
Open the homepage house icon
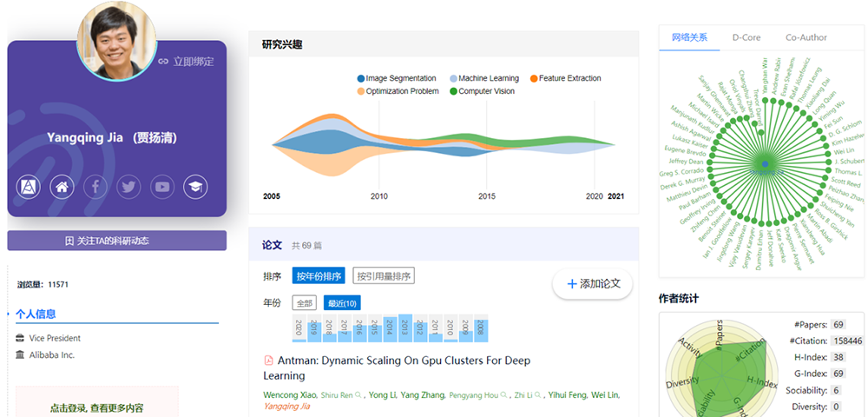pyautogui.click(x=61, y=186)
